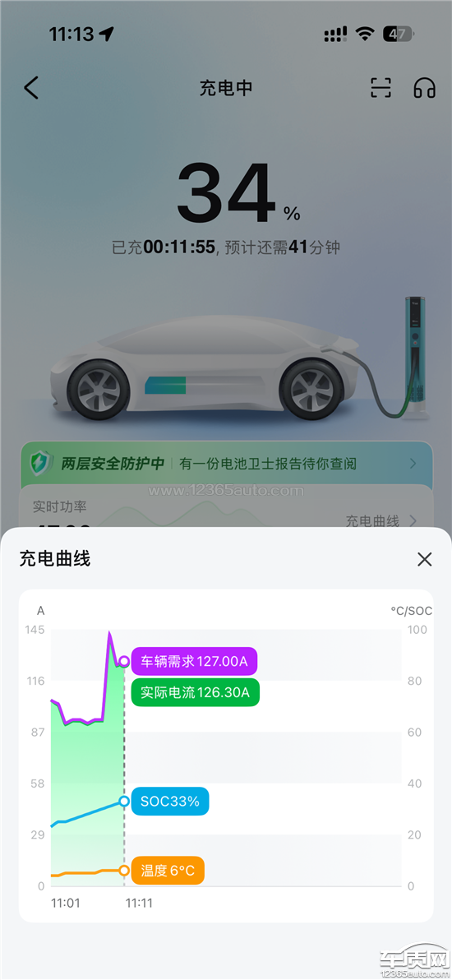Tap the battery status icon
The height and width of the screenshot is (980, 452).
pyautogui.click(x=398, y=34)
